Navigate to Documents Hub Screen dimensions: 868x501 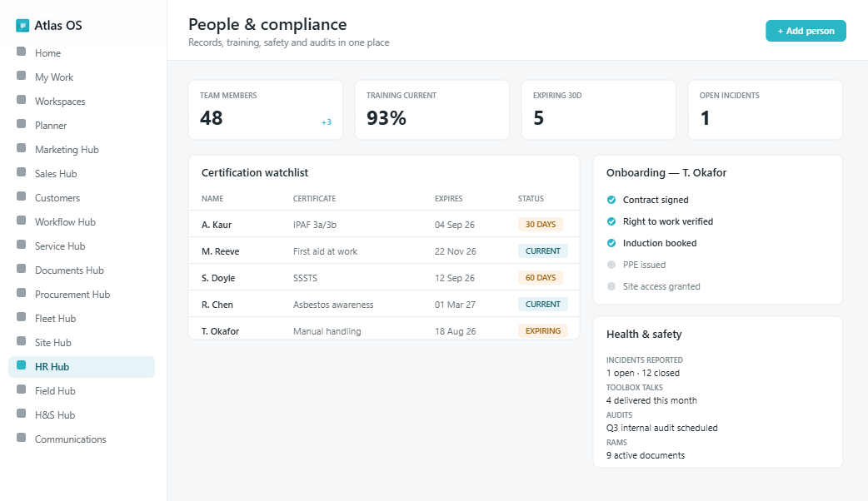[x=82, y=270]
